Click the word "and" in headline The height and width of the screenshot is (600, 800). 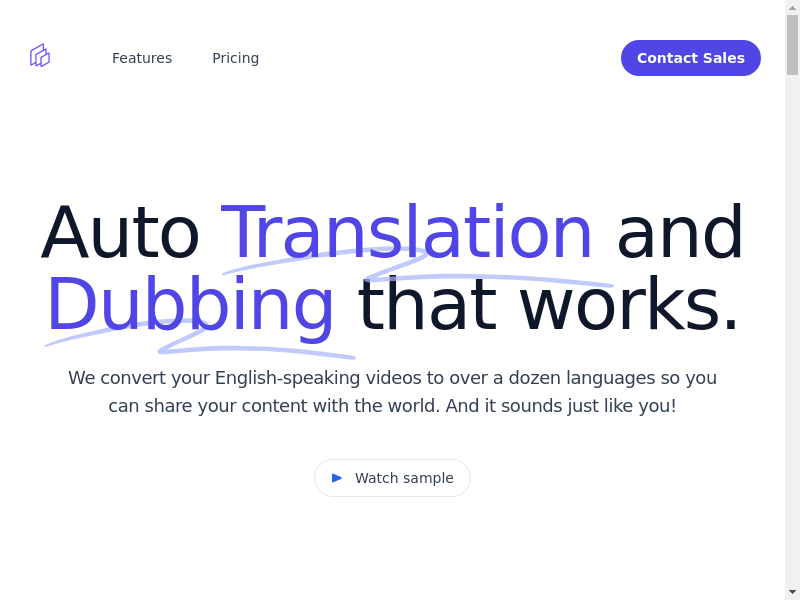click(679, 233)
